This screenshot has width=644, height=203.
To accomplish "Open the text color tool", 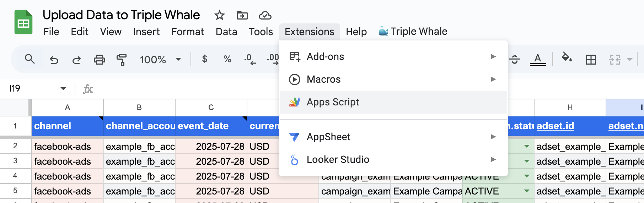I will [x=538, y=60].
